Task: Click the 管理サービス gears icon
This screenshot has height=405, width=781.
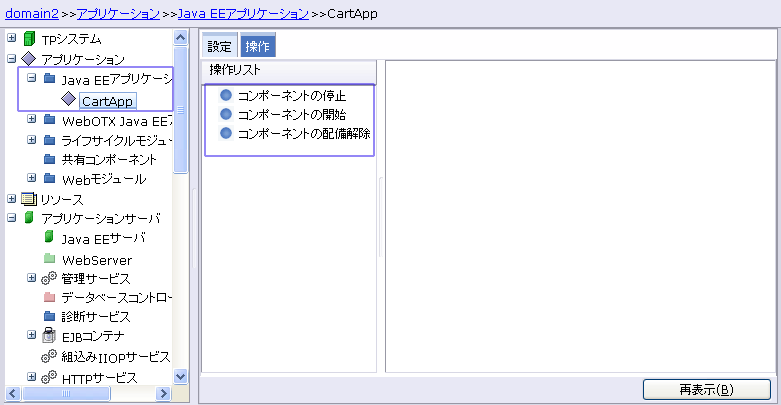Action: pyautogui.click(x=49, y=278)
